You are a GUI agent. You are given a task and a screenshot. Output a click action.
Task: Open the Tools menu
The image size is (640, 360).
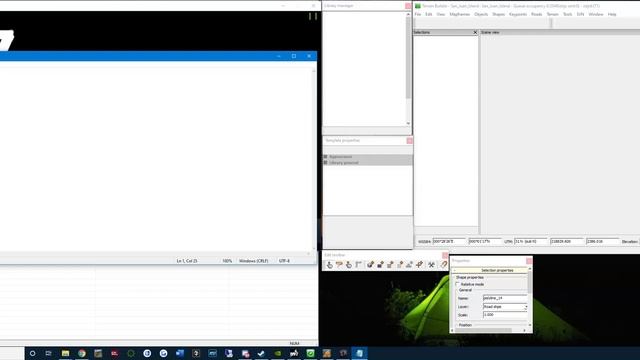pos(568,14)
